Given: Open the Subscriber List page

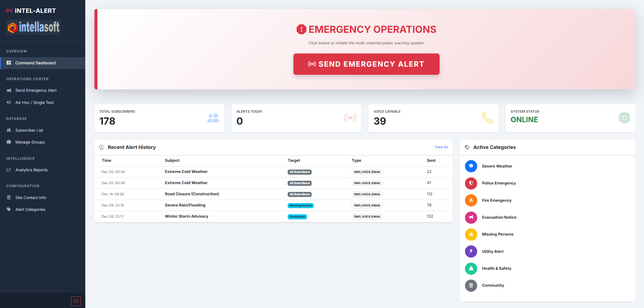Looking at the screenshot, I should pyautogui.click(x=29, y=130).
